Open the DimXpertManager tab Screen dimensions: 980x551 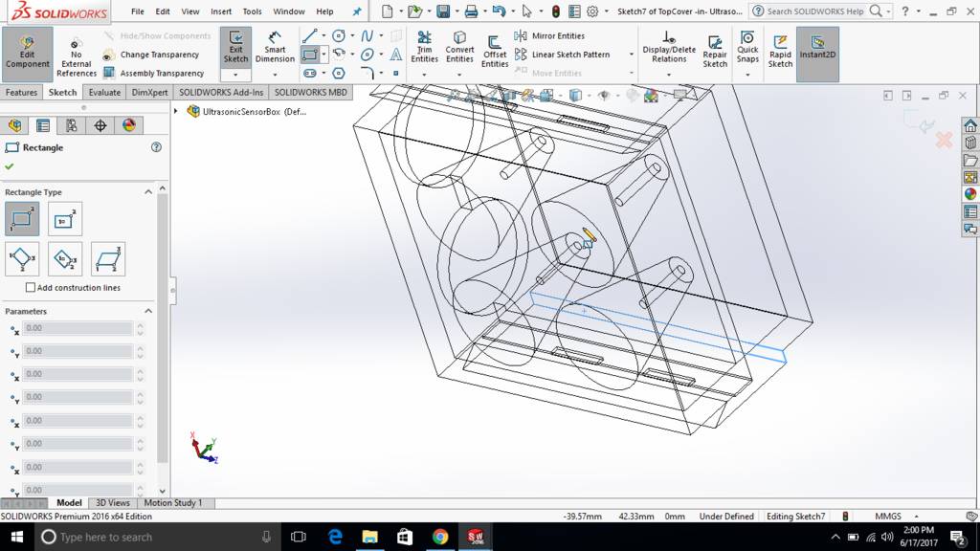click(100, 125)
